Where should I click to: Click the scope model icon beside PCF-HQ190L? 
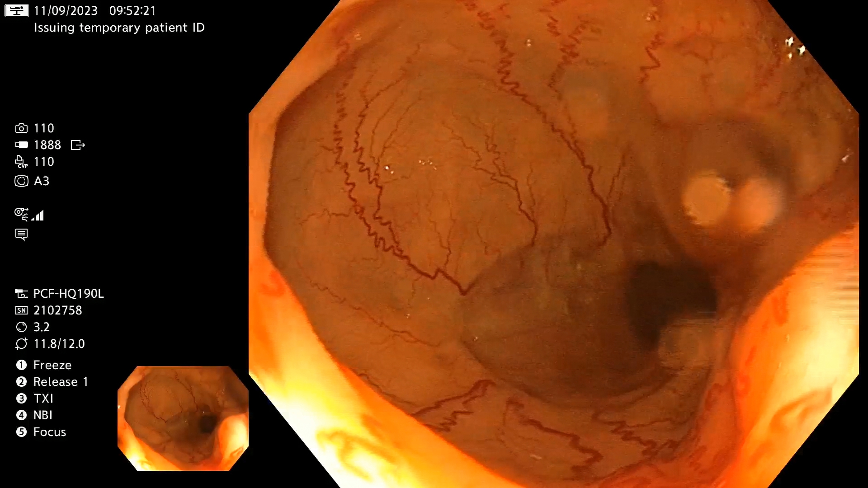[21, 294]
